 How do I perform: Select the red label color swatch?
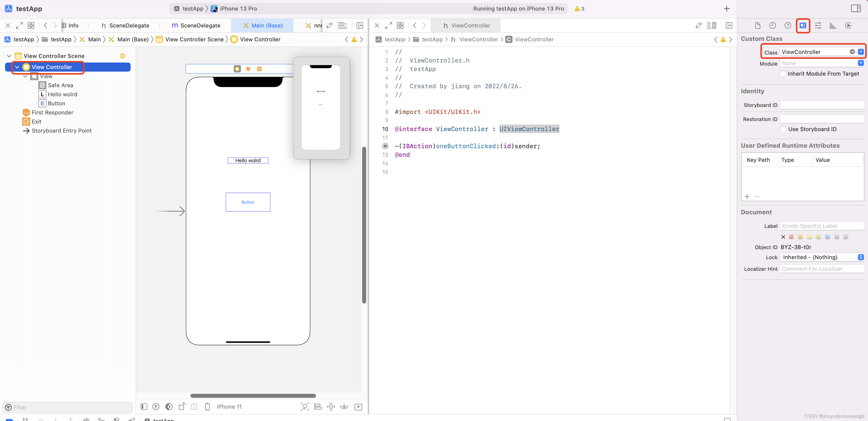pos(791,237)
